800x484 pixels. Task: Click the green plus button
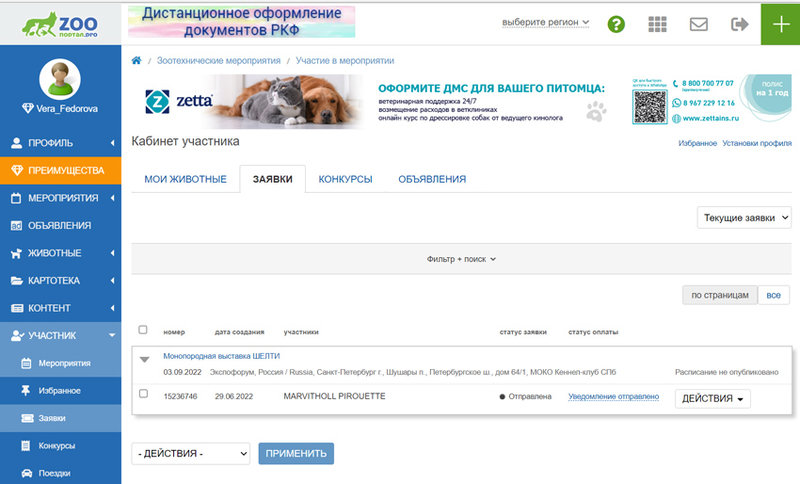coord(780,22)
